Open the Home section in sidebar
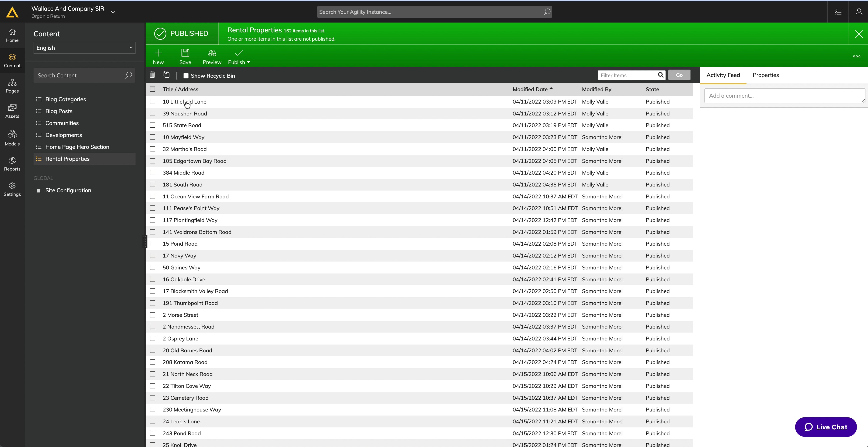868x447 pixels. coord(12,36)
